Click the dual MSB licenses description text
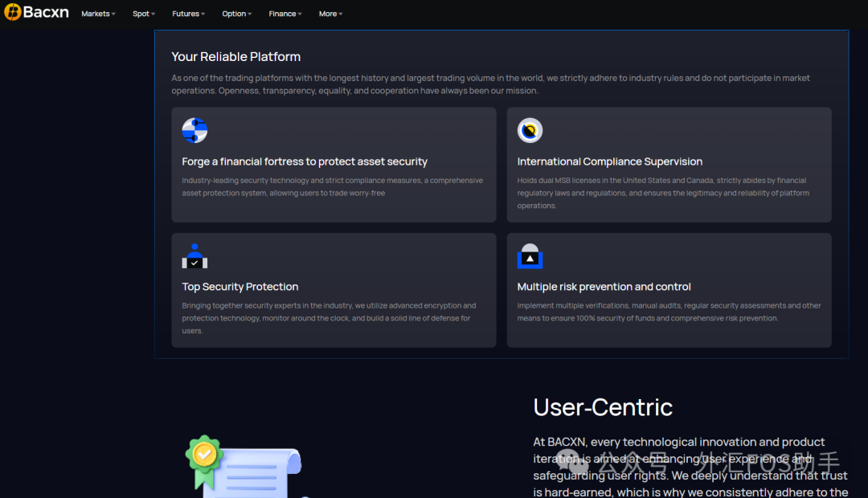Image resolution: width=868 pixels, height=498 pixels. (x=663, y=193)
